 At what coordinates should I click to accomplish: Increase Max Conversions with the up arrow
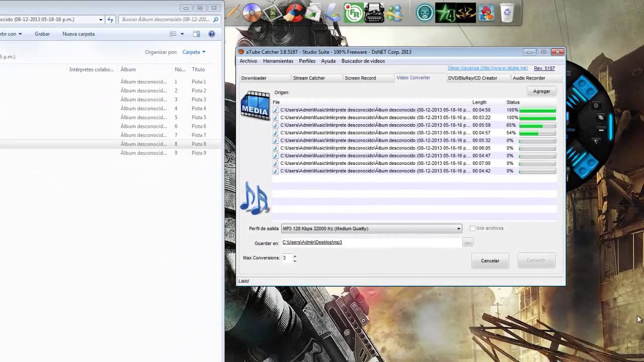pyautogui.click(x=295, y=255)
